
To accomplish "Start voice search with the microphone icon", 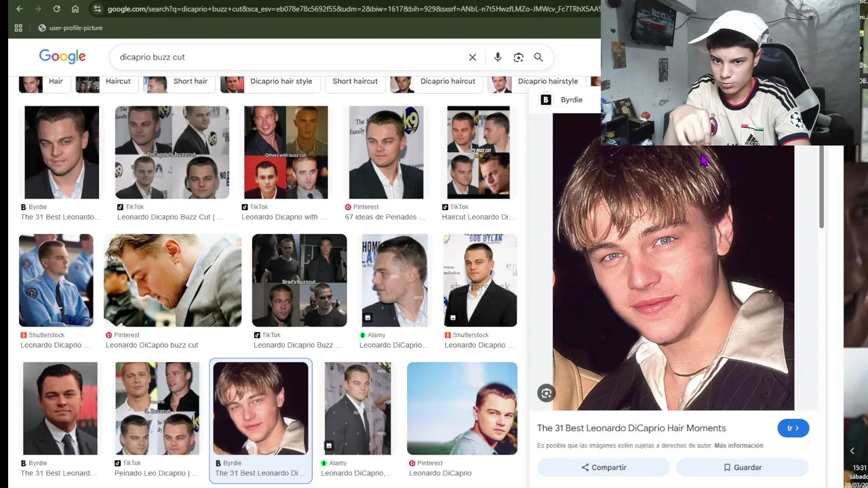I will point(498,58).
